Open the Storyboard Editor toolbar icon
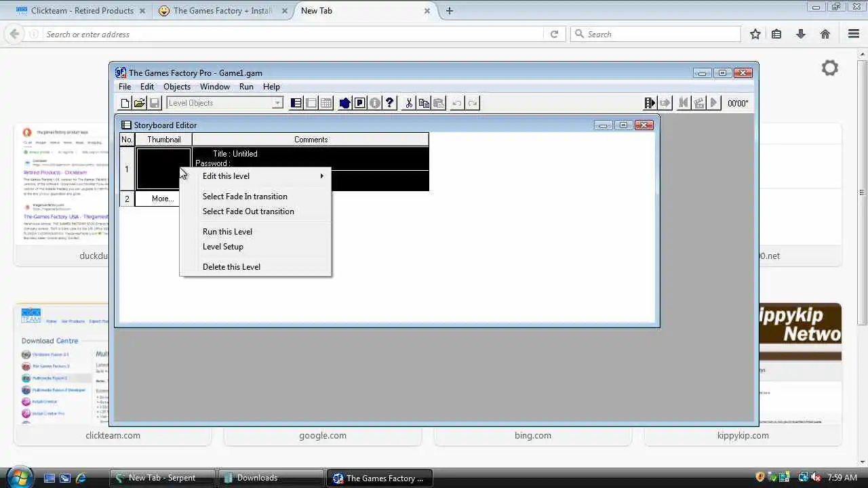Screen dimensions: 868x488 296,103
